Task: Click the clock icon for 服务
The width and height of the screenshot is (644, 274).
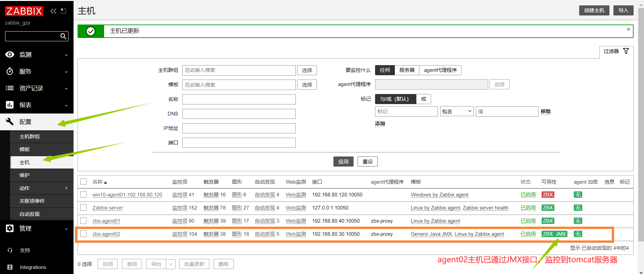Action: [10, 71]
